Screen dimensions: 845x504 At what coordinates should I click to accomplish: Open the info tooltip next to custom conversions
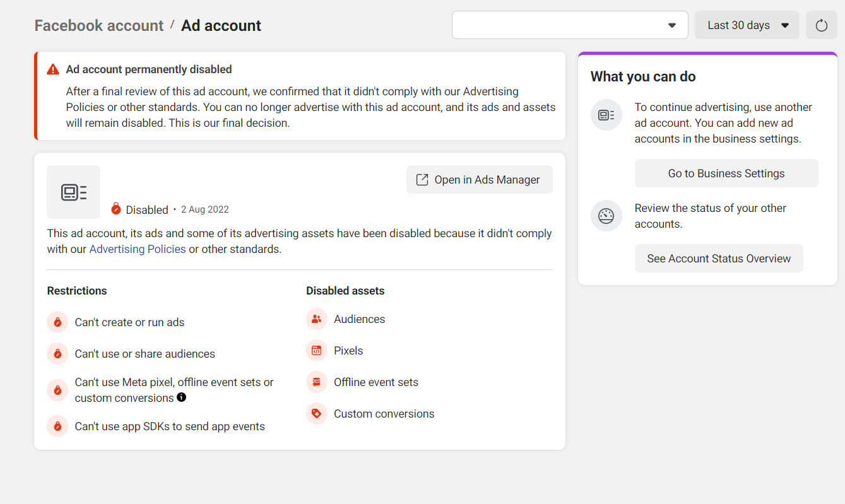(182, 397)
